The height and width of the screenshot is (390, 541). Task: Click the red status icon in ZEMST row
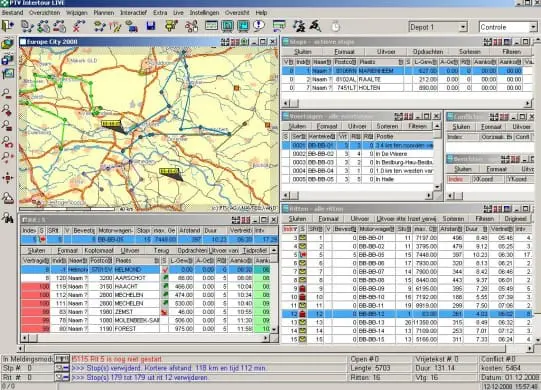[x=165, y=312]
